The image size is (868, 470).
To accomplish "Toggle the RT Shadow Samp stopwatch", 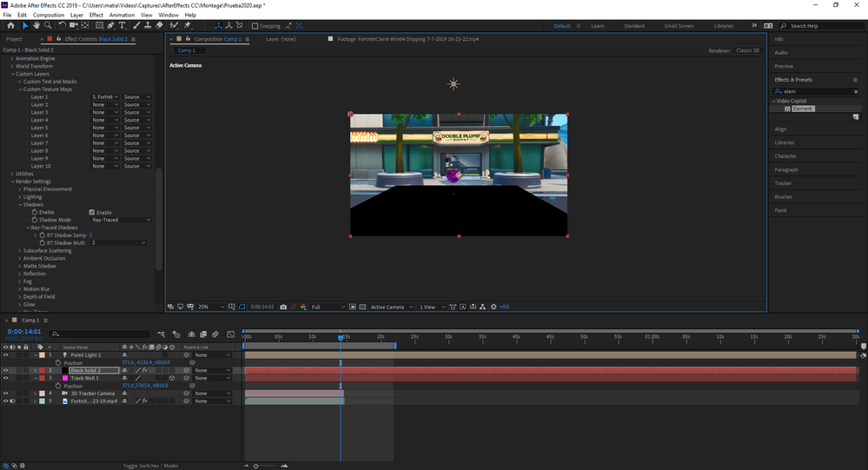I will [42, 235].
